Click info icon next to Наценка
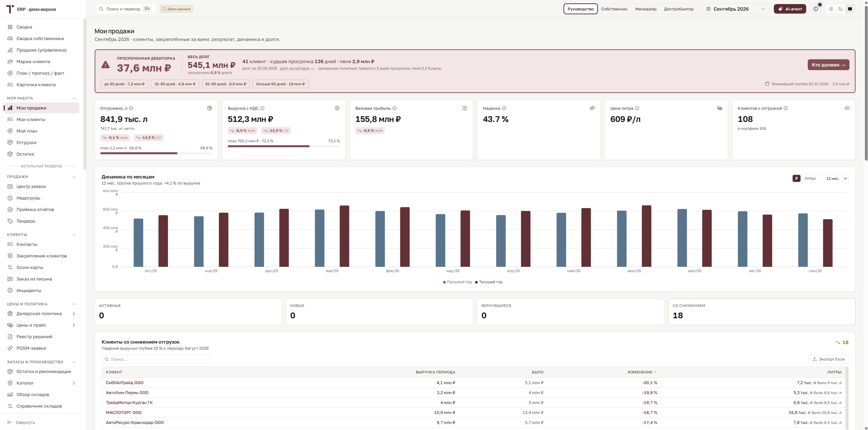The image size is (868, 430). tap(504, 108)
